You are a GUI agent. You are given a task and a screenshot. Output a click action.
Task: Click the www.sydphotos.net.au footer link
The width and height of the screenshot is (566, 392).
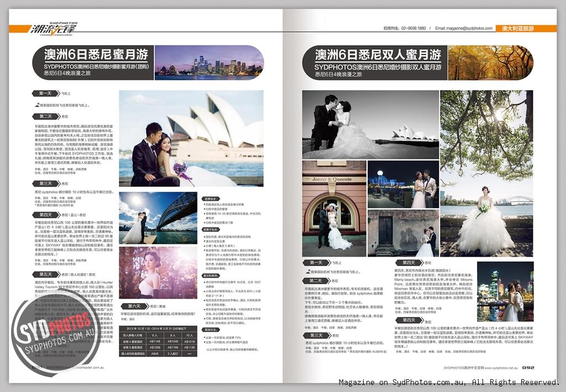[501, 368]
